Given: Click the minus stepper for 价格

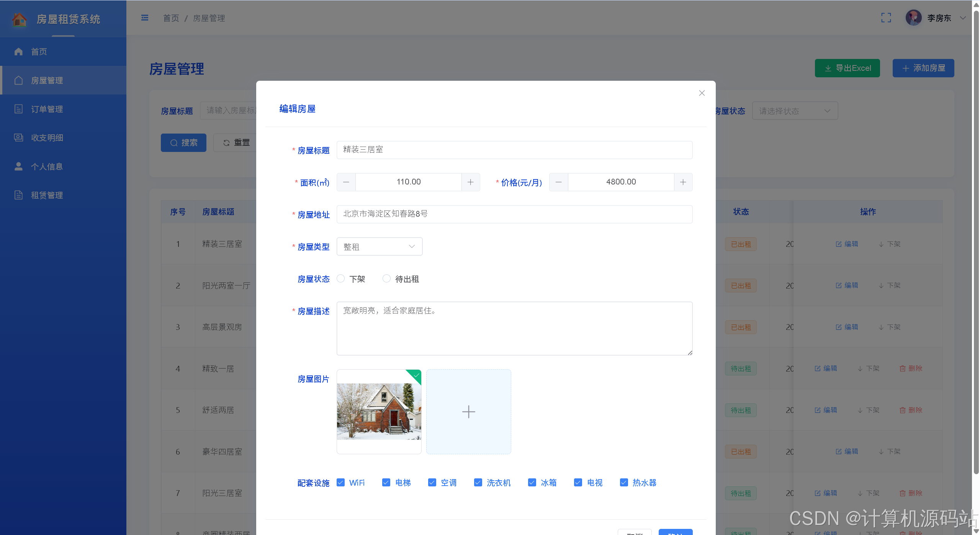Looking at the screenshot, I should [558, 182].
